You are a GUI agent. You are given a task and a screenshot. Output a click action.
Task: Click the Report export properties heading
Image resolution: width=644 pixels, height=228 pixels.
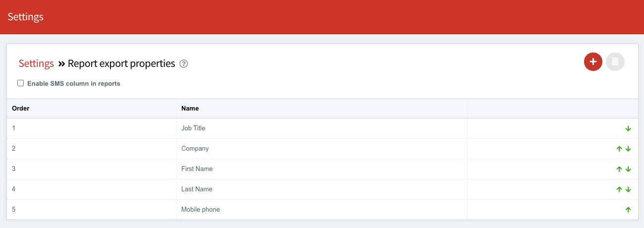[x=121, y=63]
